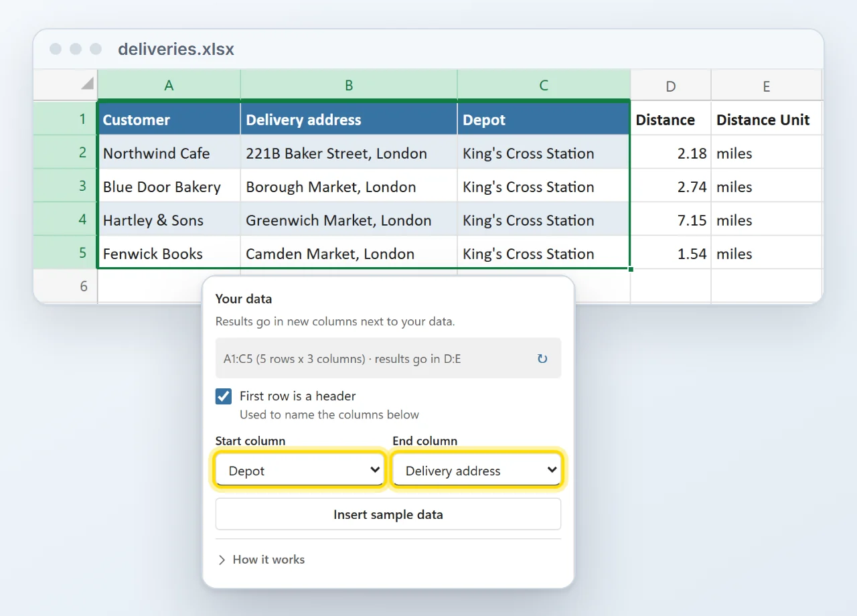Click the selection fill handle
857x616 pixels.
coord(631,268)
